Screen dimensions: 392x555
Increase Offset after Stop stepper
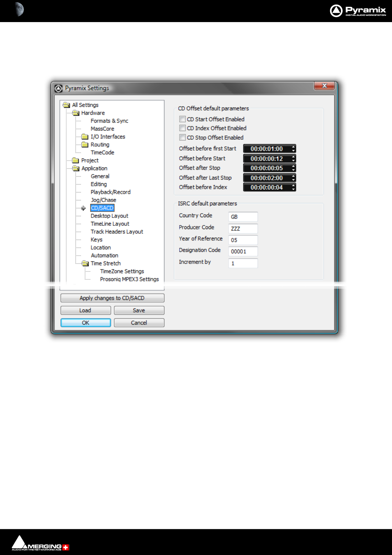(293, 166)
